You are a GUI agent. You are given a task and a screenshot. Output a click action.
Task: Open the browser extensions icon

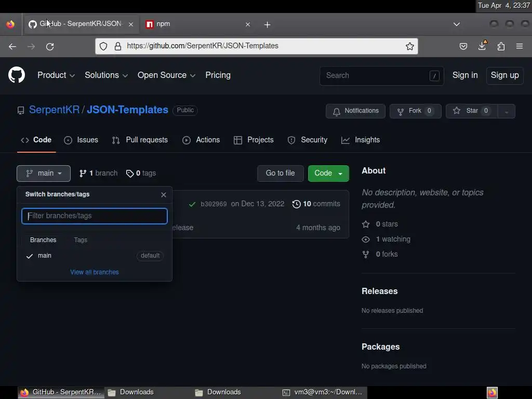pos(501,46)
